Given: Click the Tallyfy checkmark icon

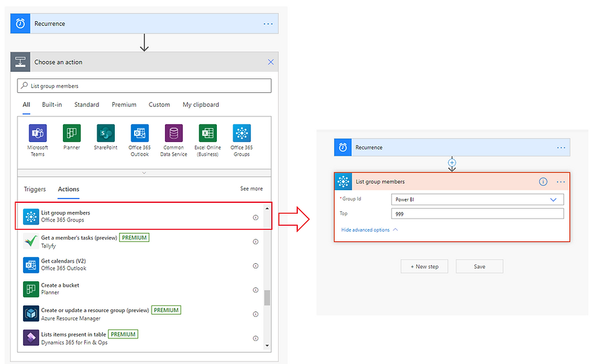Looking at the screenshot, I should (x=31, y=241).
